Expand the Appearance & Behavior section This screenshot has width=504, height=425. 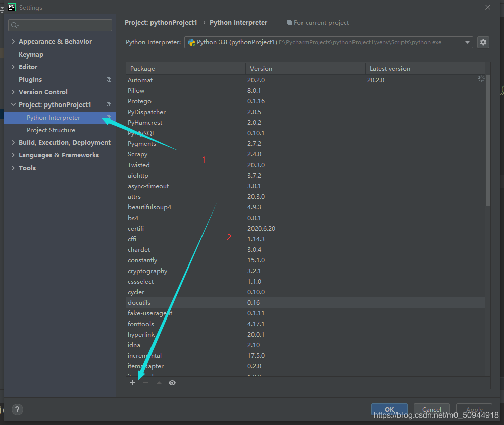[x=13, y=42]
